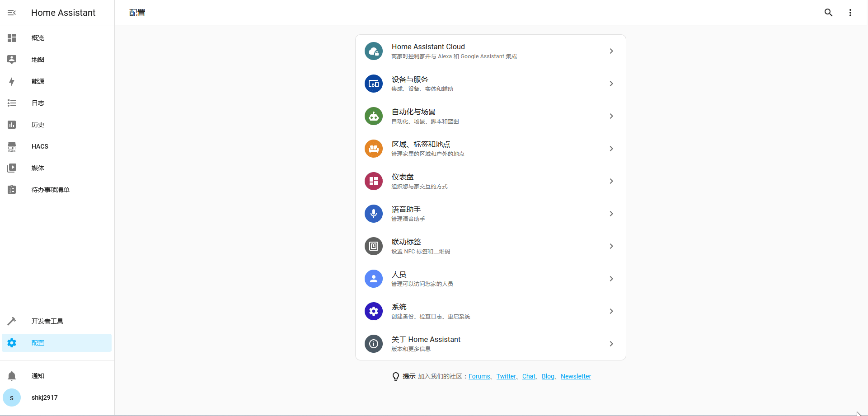The height and width of the screenshot is (416, 868).
Task: Open the 概览 overview dashboard icon
Action: pos(12,38)
